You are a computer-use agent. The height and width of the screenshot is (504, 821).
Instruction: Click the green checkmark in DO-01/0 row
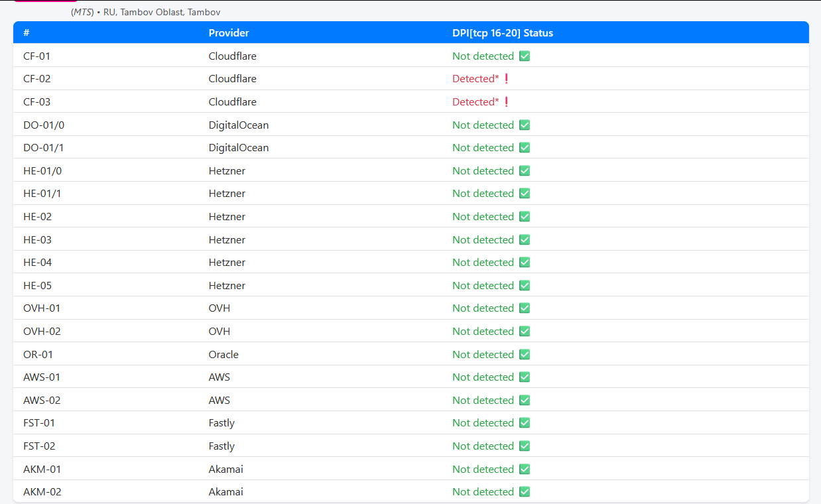pyautogui.click(x=525, y=125)
